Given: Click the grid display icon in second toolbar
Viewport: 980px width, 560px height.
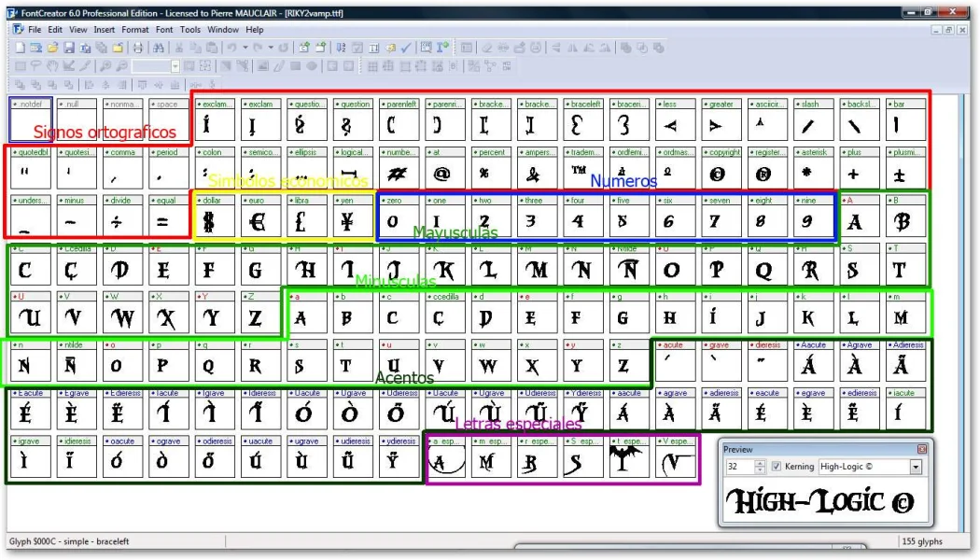Looking at the screenshot, I should [372, 66].
